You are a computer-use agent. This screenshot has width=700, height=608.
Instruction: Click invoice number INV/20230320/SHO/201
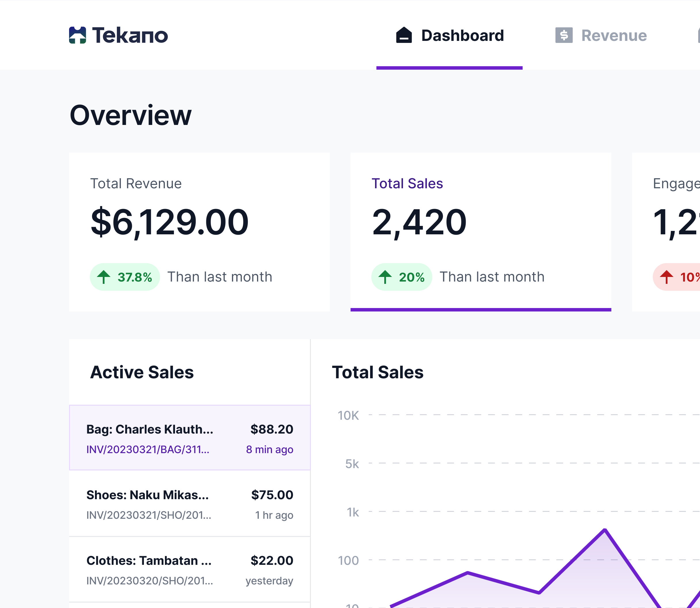point(150,581)
